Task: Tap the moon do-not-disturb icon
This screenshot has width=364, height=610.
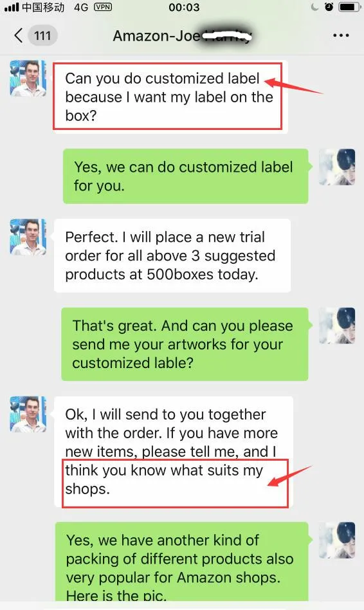Action: click(x=314, y=6)
